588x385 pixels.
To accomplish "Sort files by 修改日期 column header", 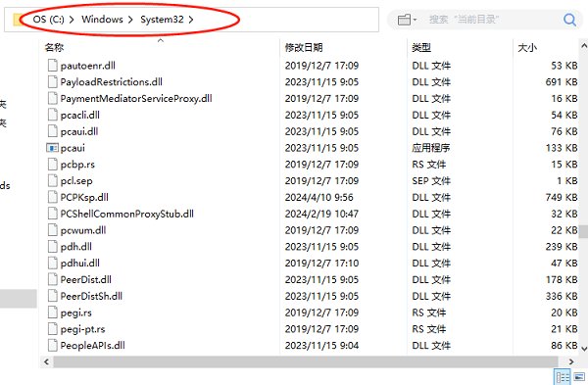I will pos(304,48).
